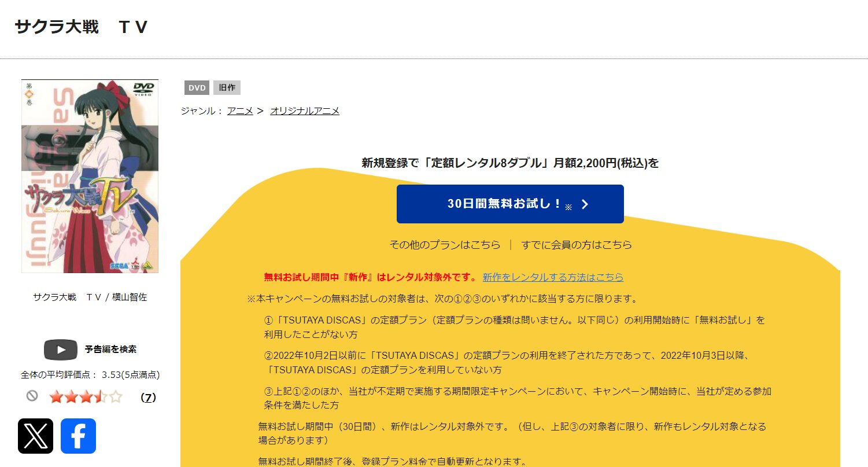
Task: Click the 予告編を検索 label
Action: (110, 350)
